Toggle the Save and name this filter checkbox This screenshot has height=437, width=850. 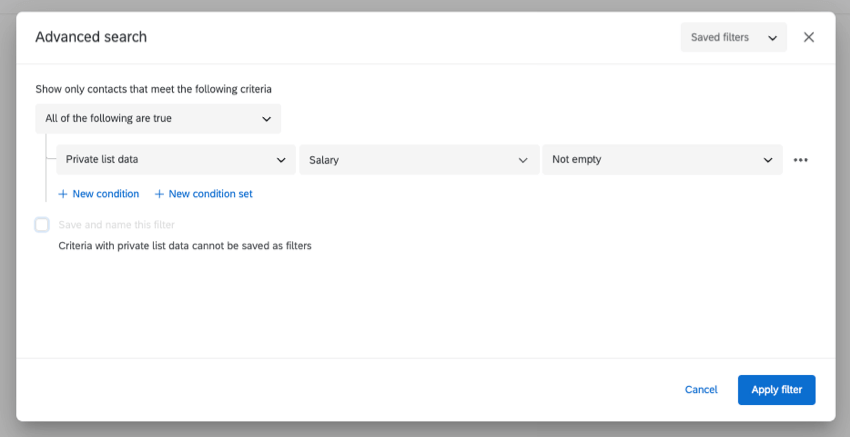(x=42, y=225)
